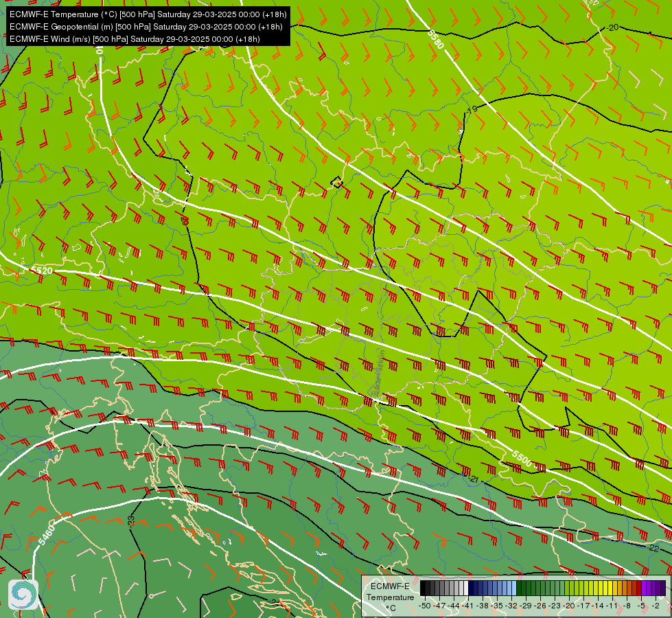Click the 5460 geopotential contour label

[x=46, y=535]
